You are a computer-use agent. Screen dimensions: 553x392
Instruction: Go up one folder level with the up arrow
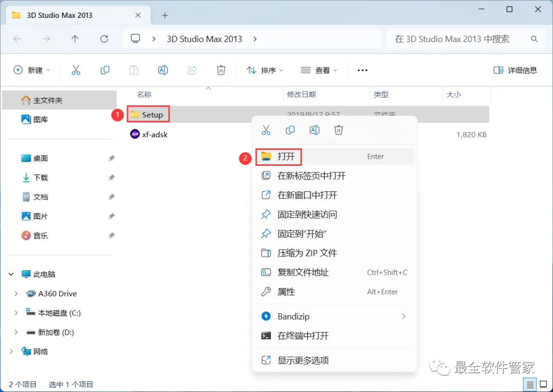click(75, 39)
